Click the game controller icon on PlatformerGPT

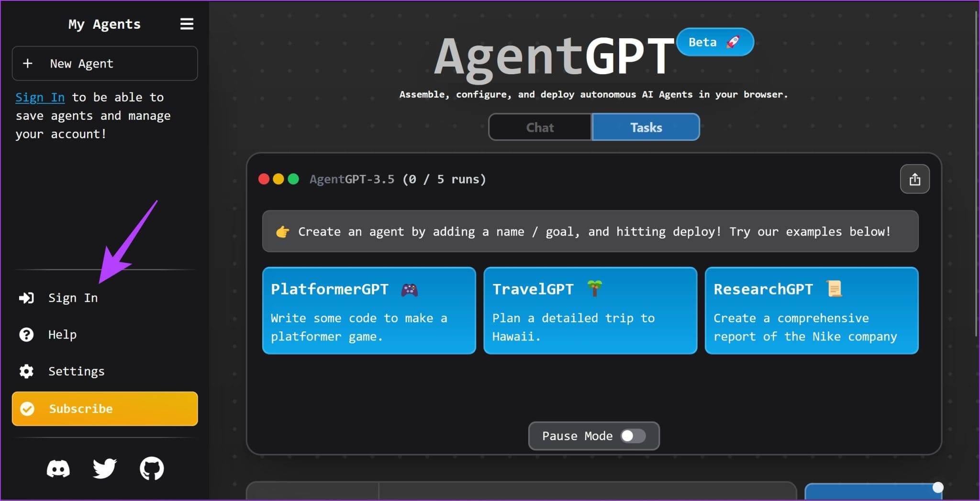pos(409,289)
